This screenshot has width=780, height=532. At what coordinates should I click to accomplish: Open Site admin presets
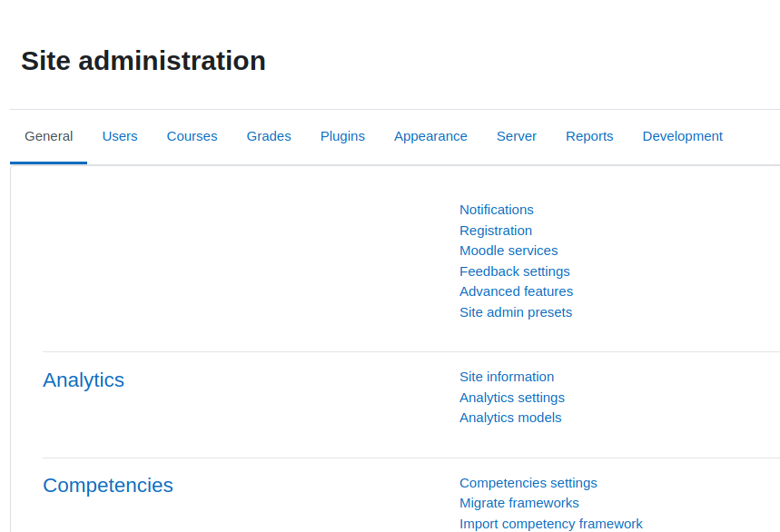click(516, 312)
